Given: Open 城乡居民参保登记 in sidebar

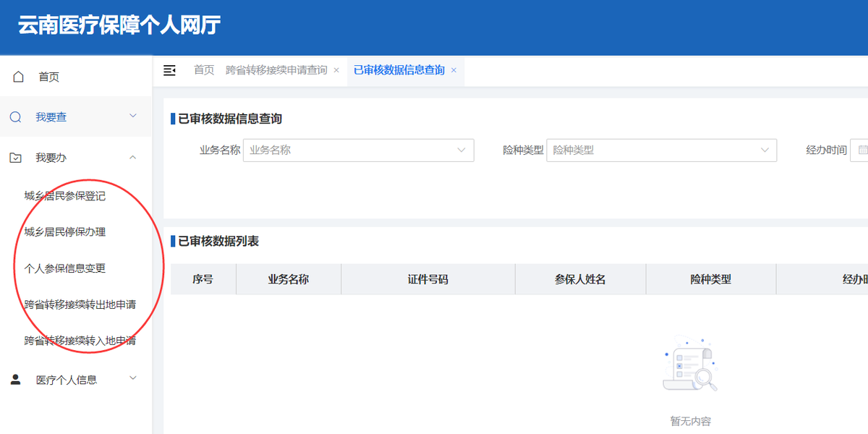Looking at the screenshot, I should [65, 196].
